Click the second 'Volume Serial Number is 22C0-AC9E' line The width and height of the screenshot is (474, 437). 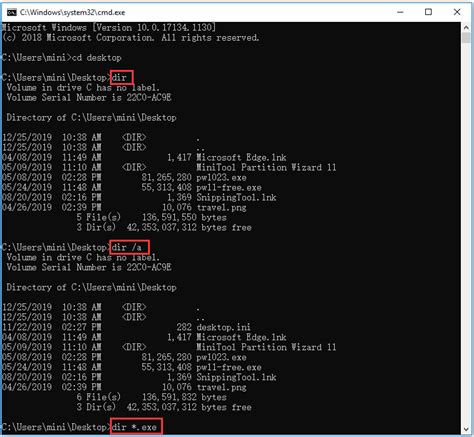(89, 267)
